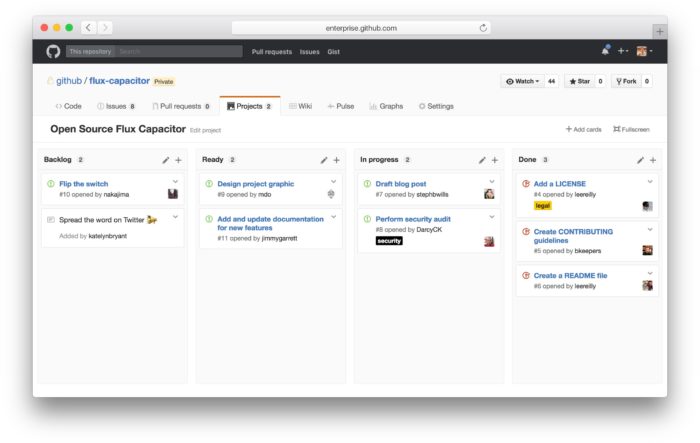700x443 pixels.
Task: Open the github organization link
Action: 69,81
